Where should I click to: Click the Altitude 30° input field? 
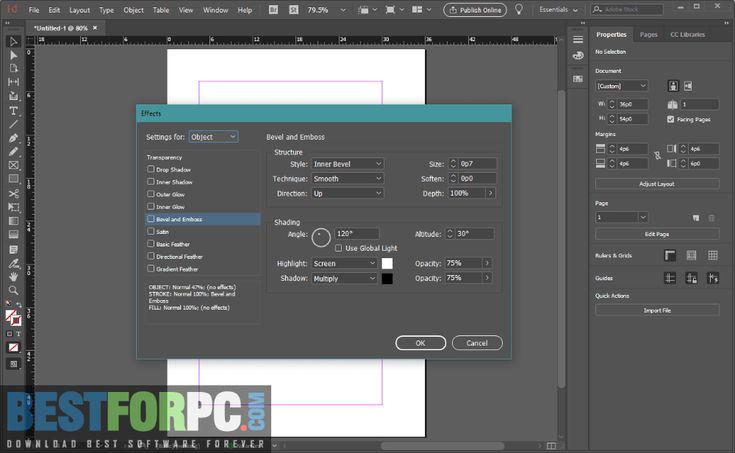[x=474, y=234]
